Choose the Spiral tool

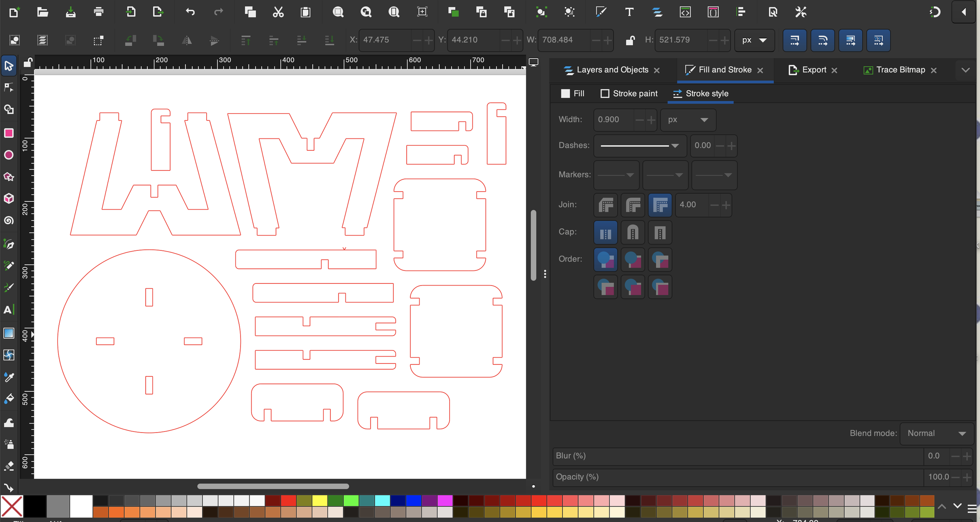pos(9,221)
